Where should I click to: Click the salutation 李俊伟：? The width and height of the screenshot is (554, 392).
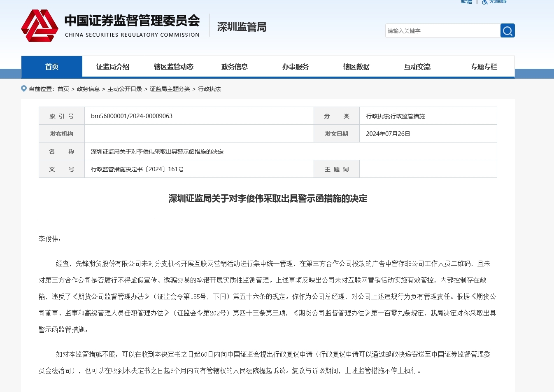50,239
